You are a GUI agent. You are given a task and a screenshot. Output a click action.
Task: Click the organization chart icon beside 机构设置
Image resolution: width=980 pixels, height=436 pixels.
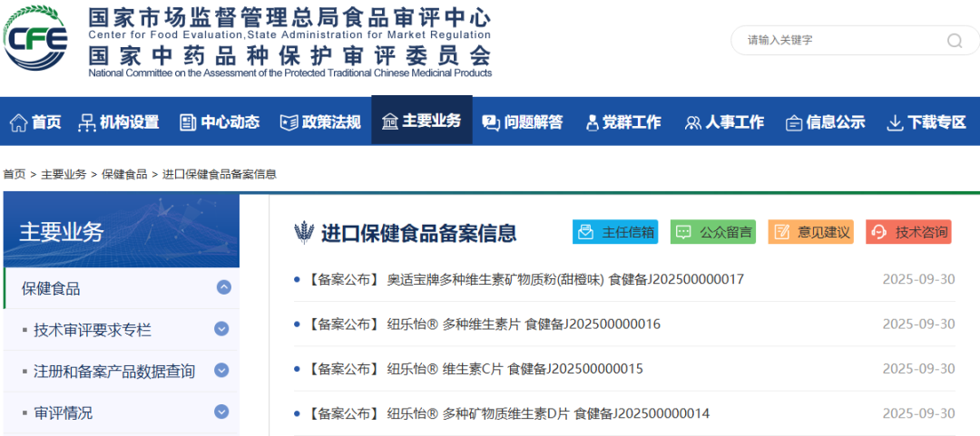(x=86, y=122)
